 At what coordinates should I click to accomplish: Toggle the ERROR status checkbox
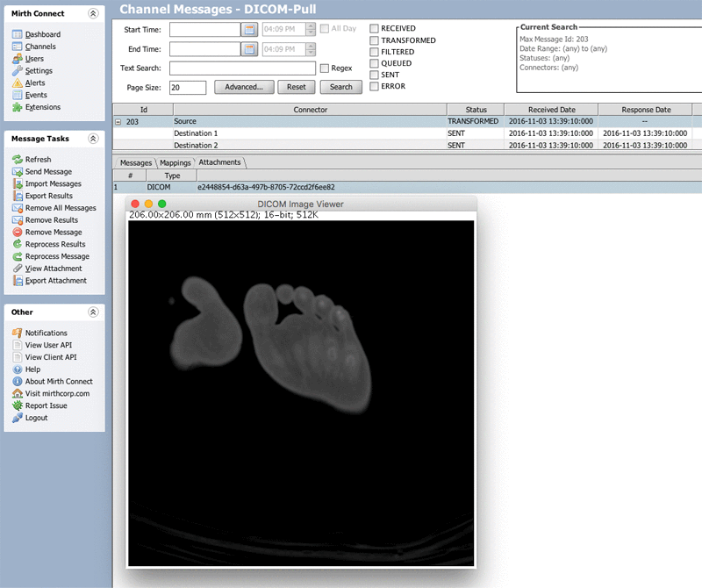coord(375,86)
